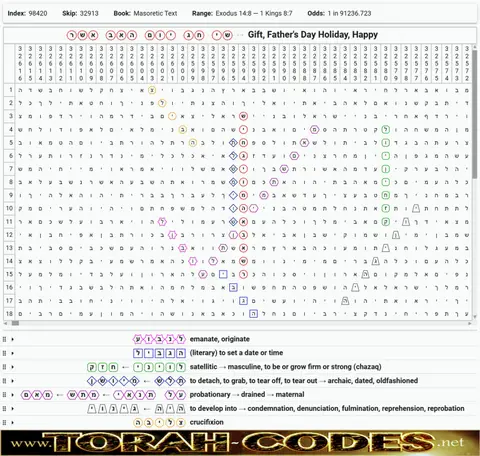480x456 pixels.
Task: Select row number 5 in the matrix
Action: pyautogui.click(x=10, y=142)
